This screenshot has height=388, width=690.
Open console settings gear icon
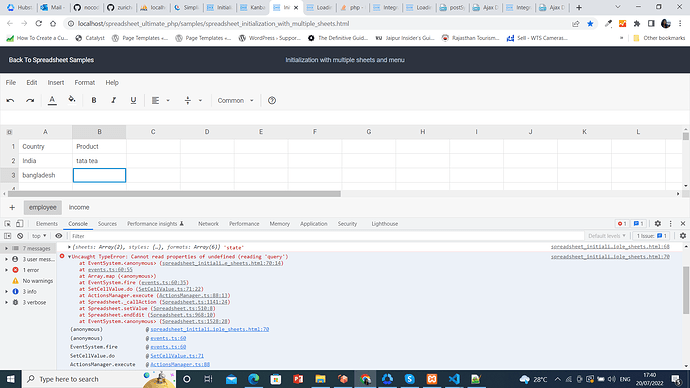(x=683, y=236)
